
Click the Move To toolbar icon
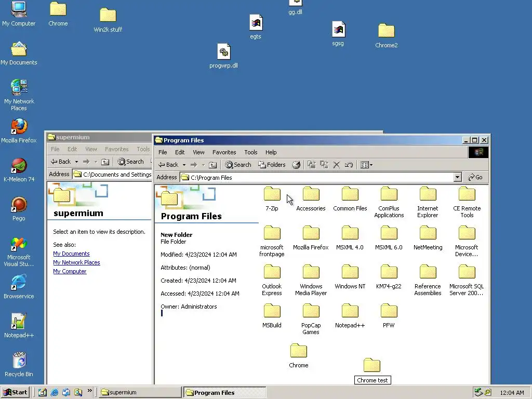[x=312, y=165]
